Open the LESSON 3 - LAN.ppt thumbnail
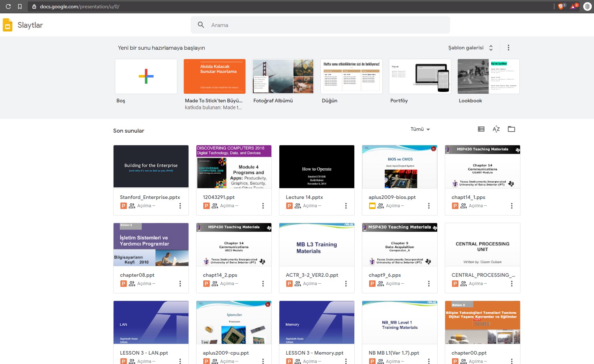Screen dimensions: 594x364 tap(151, 322)
